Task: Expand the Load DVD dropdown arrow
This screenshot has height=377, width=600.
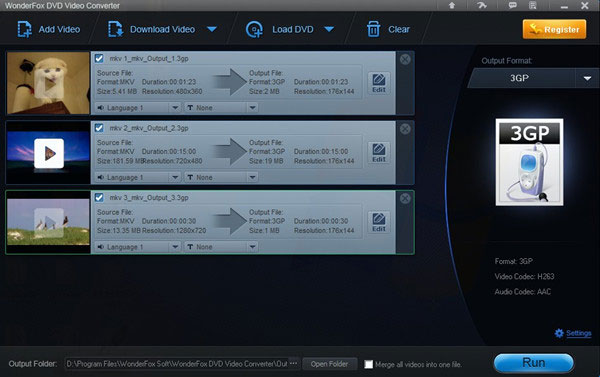Action: coord(329,29)
